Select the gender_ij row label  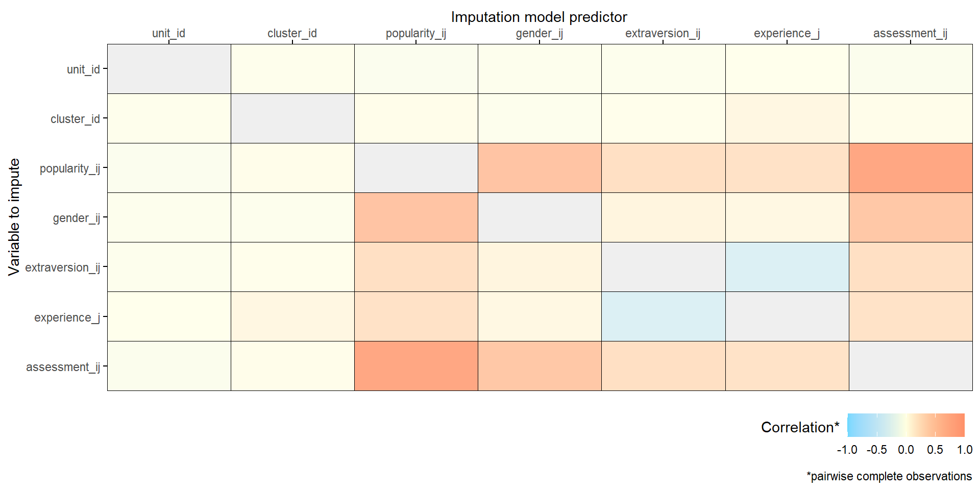tap(76, 218)
